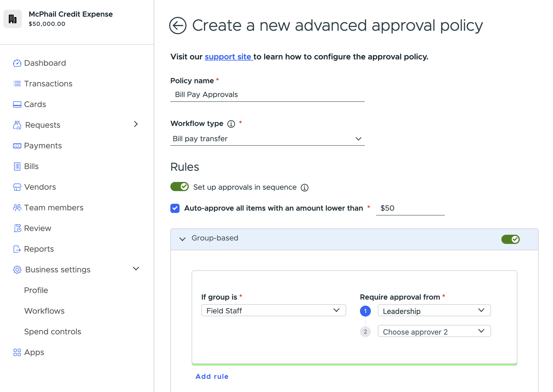
Task: Open the Choose approver 2 dropdown
Action: click(x=434, y=331)
